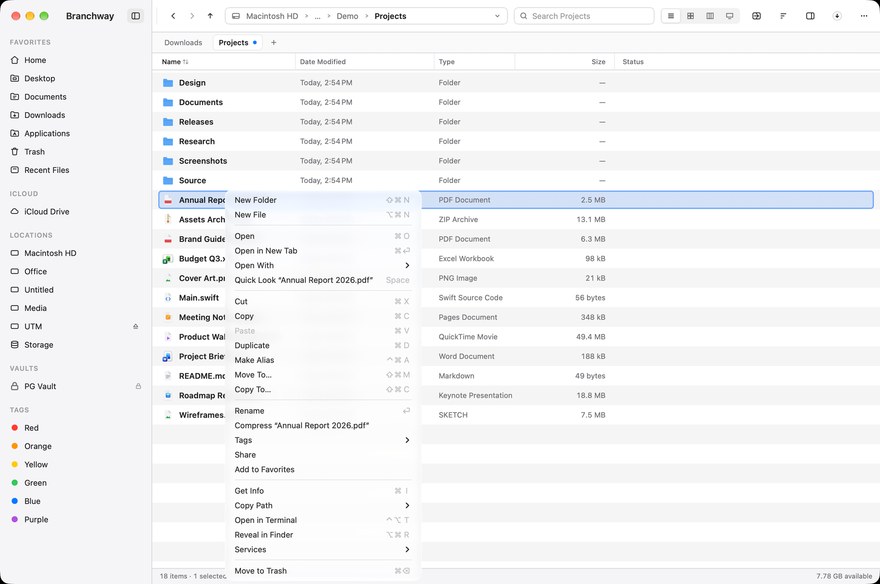The height and width of the screenshot is (584, 880).
Task: Open Applications in the sidebar
Action: [47, 134]
